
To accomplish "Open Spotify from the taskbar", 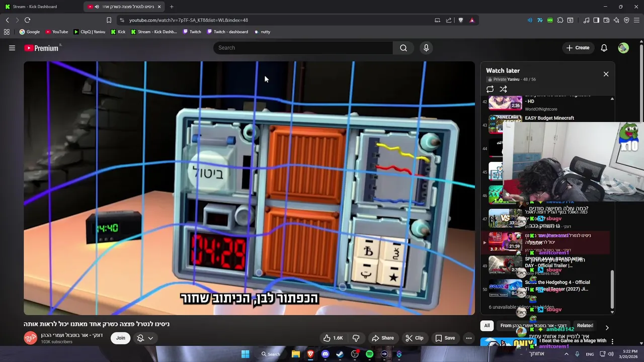I will pyautogui.click(x=369, y=354).
